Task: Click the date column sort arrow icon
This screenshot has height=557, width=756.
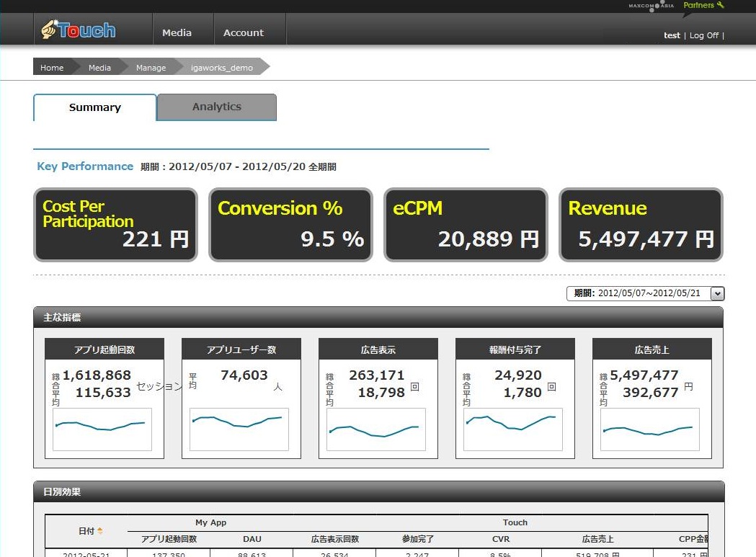Action: (100, 531)
